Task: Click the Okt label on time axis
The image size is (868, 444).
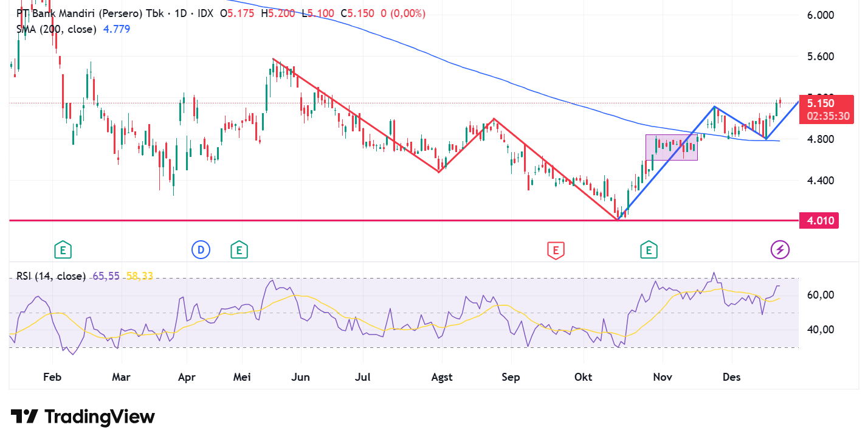Action: point(583,377)
